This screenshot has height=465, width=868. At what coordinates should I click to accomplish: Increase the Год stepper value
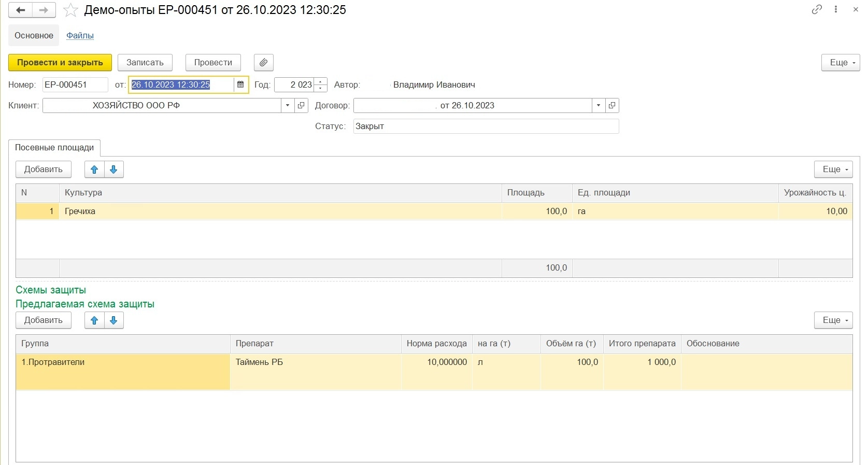321,81
